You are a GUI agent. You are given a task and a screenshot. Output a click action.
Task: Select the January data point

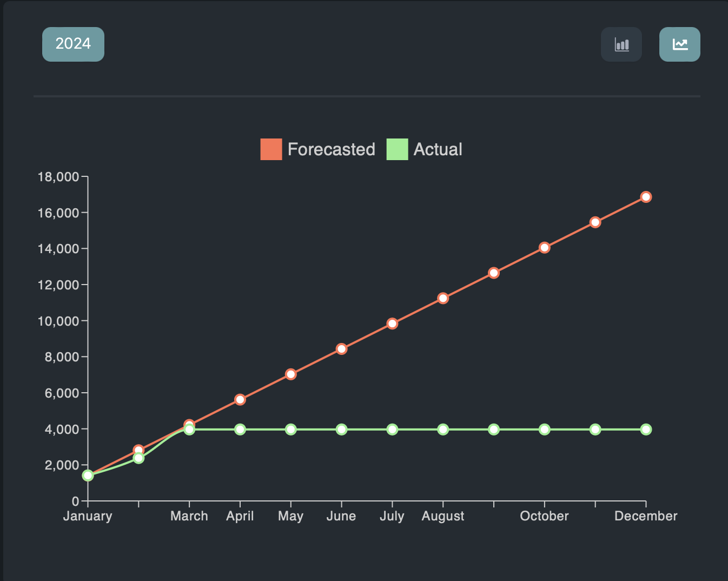88,476
